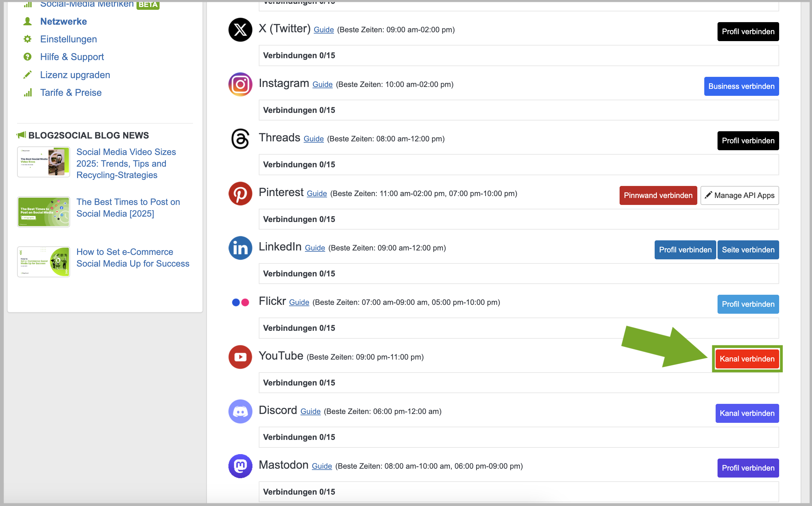Connect X (Twitter) via Profil verbinden
Viewport: 812px width, 506px height.
click(748, 31)
